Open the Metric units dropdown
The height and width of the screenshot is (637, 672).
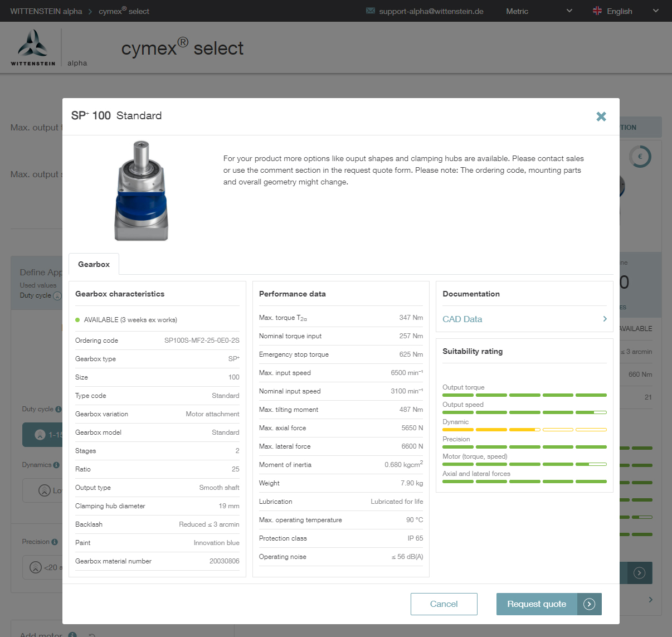click(538, 11)
